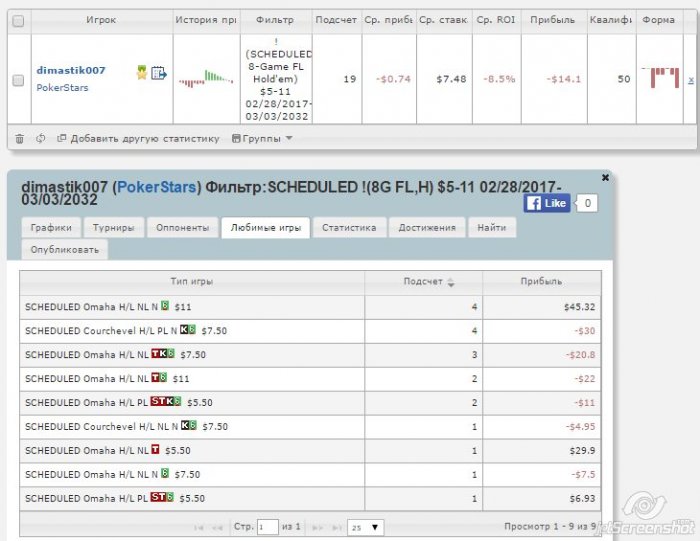700x541 pixels.
Task: Click the TK6 badge in Omaha H/L NL $7.50 row
Action: click(163, 354)
